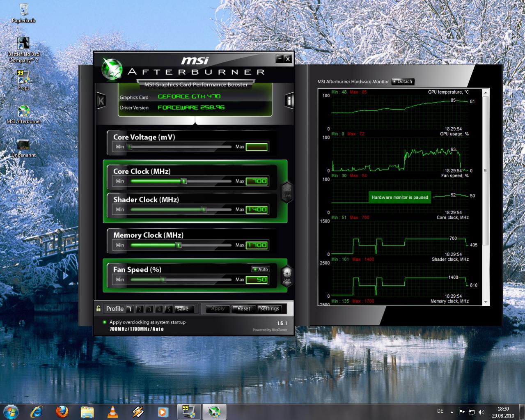Minimize the Afterburner window
This screenshot has height=420, width=525.
click(x=280, y=59)
